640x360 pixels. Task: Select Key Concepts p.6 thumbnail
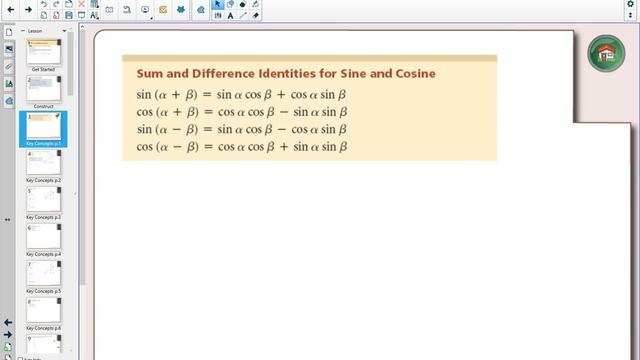(44, 310)
